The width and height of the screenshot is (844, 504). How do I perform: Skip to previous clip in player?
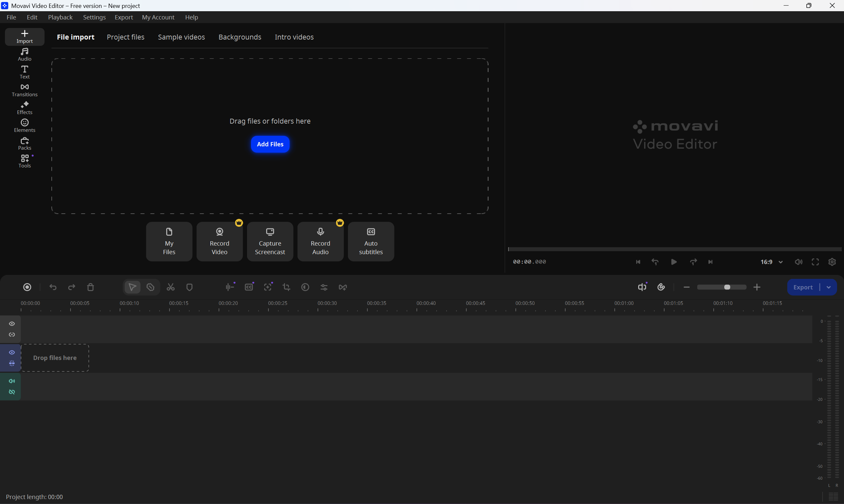tap(638, 262)
